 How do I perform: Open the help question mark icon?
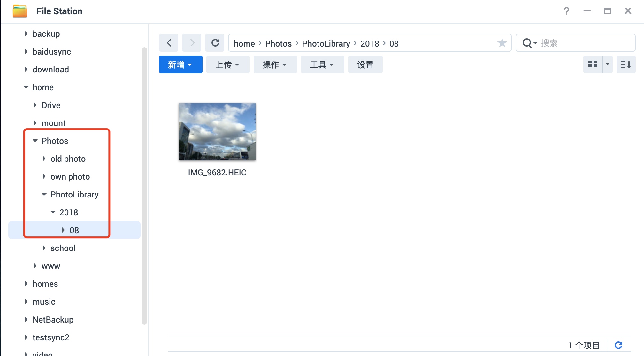566,11
